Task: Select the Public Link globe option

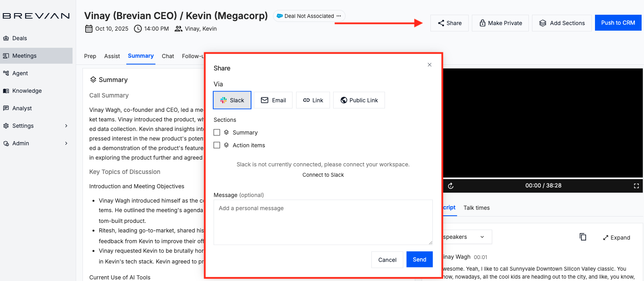Action: [x=359, y=100]
